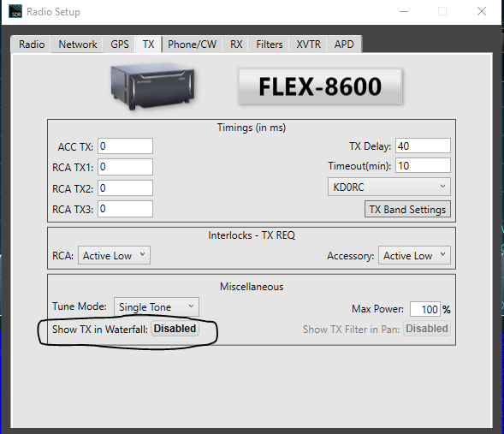Open the Accessory interlock Active Low dropdown
The image size is (504, 434).
point(414,256)
